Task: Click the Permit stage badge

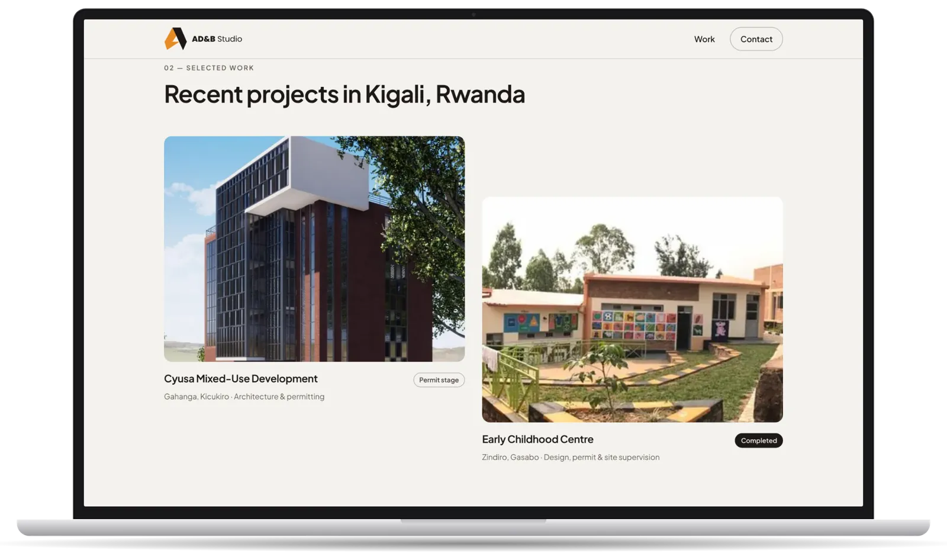Action: tap(439, 380)
